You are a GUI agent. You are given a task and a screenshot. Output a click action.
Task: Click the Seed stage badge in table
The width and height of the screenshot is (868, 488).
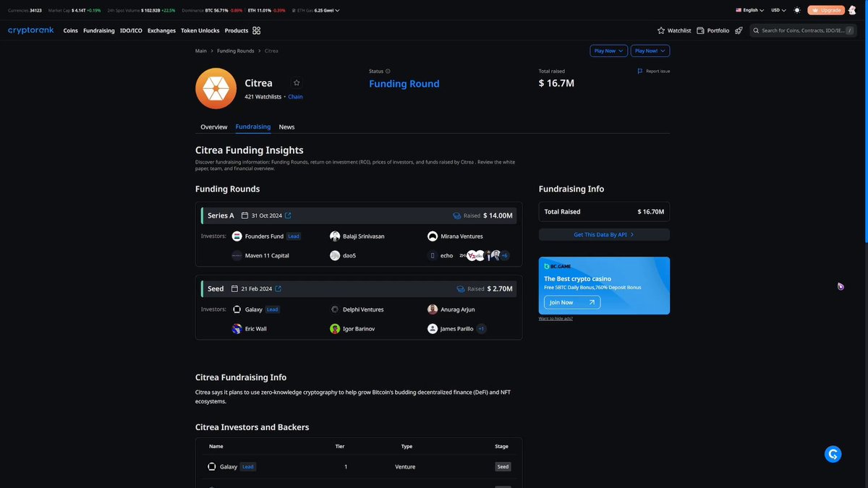pyautogui.click(x=503, y=467)
